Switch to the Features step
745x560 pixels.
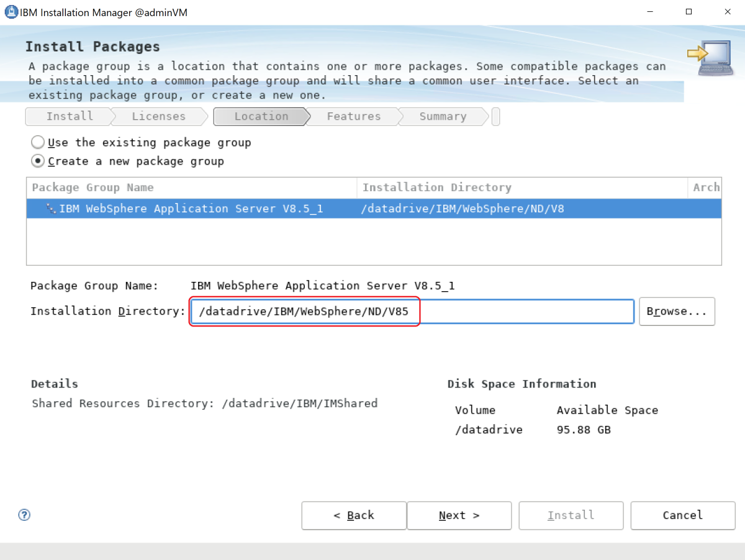pyautogui.click(x=353, y=116)
